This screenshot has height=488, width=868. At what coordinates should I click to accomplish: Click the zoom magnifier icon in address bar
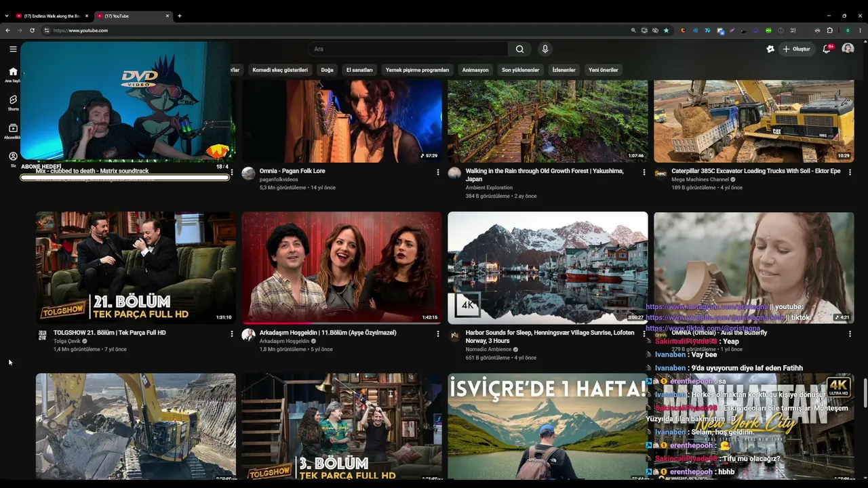(633, 30)
